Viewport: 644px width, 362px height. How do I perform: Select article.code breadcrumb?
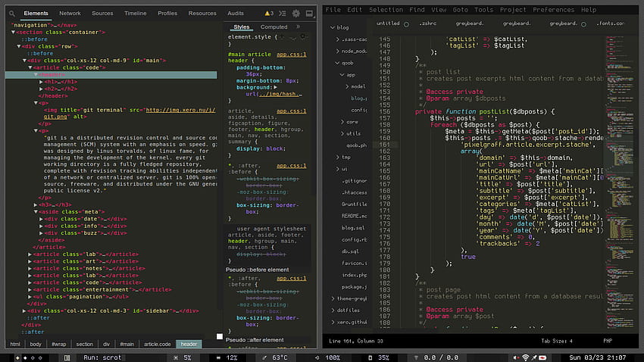coord(158,345)
